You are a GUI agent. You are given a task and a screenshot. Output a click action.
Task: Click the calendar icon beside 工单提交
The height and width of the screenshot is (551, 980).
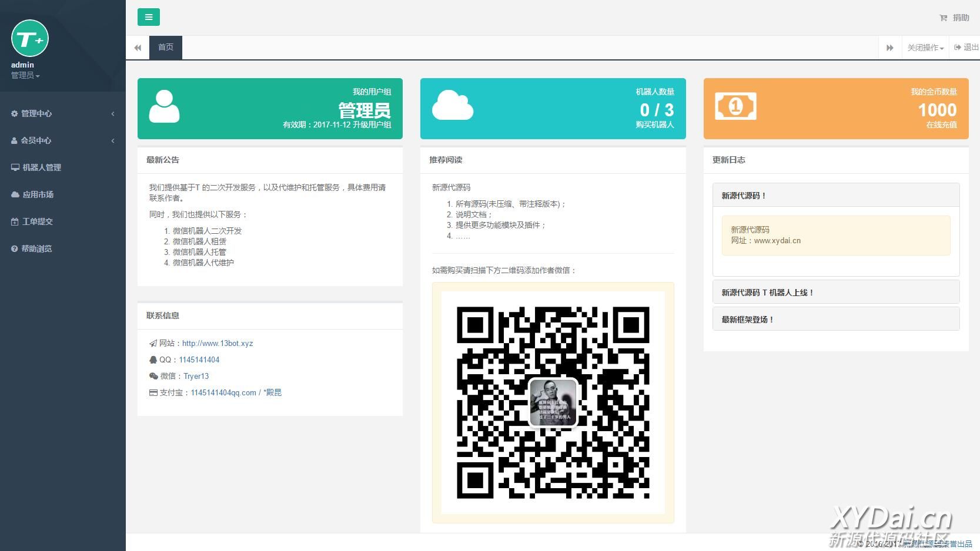point(15,221)
